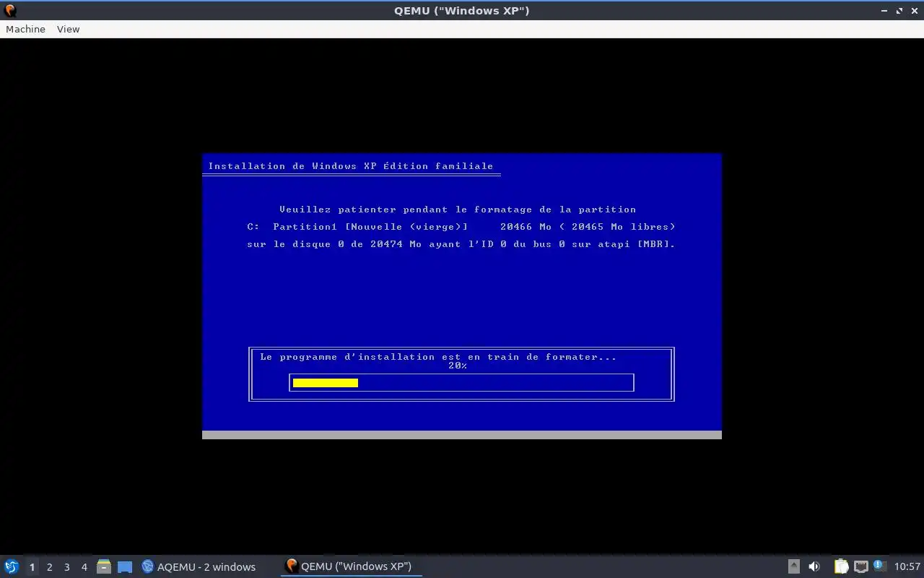Open the View menu

[x=68, y=29]
